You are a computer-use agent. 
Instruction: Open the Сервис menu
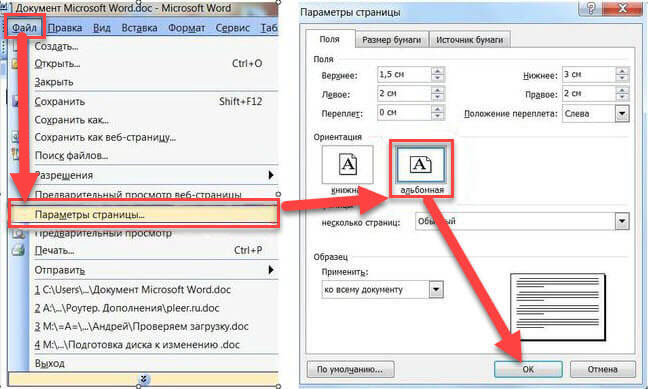(233, 28)
